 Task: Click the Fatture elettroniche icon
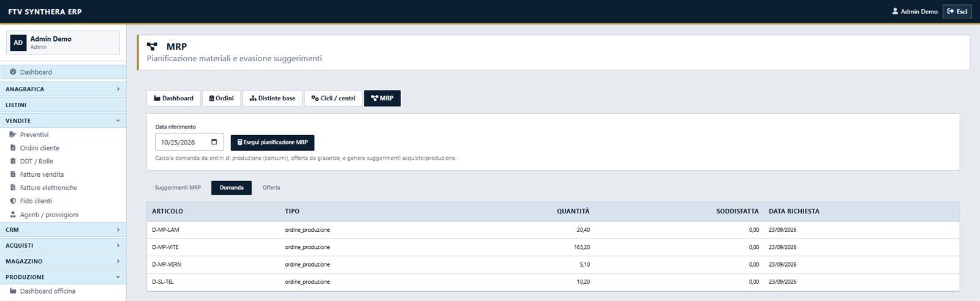coord(13,188)
